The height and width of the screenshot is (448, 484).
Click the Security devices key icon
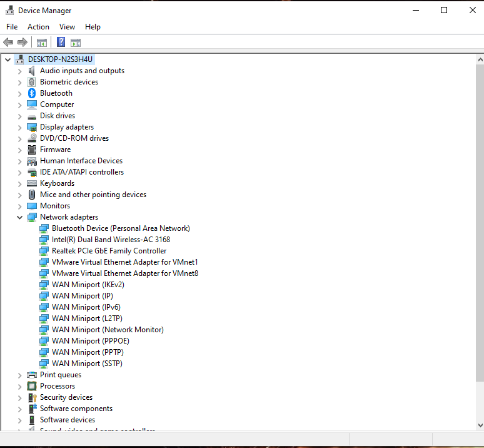(32, 398)
